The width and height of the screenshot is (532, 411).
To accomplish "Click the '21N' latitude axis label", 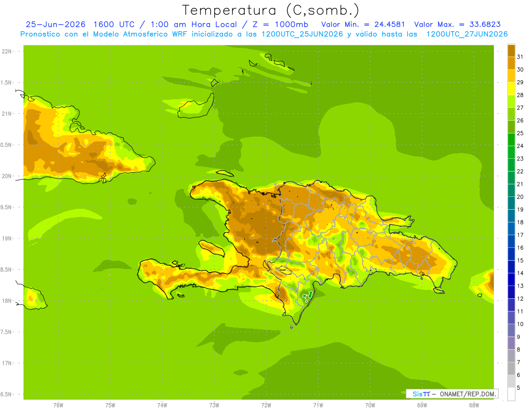I will pos(7,114).
